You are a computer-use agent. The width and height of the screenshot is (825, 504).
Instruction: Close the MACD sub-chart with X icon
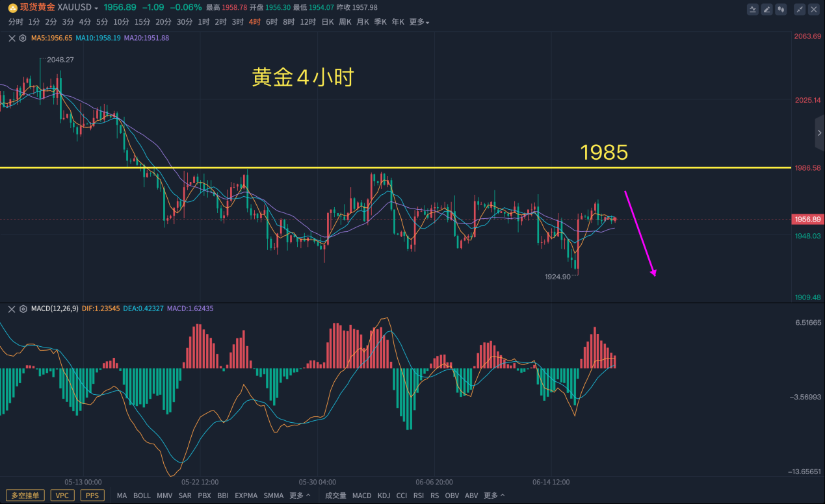tap(12, 309)
